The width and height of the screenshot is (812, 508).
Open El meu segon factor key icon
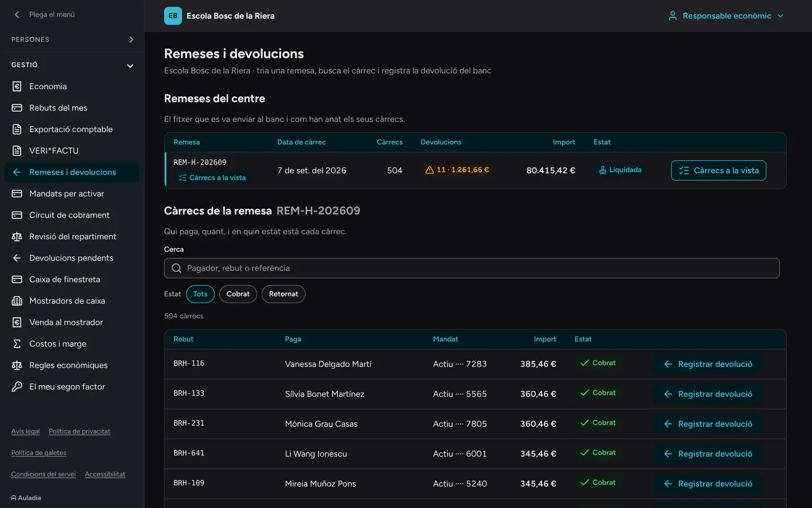tap(17, 387)
